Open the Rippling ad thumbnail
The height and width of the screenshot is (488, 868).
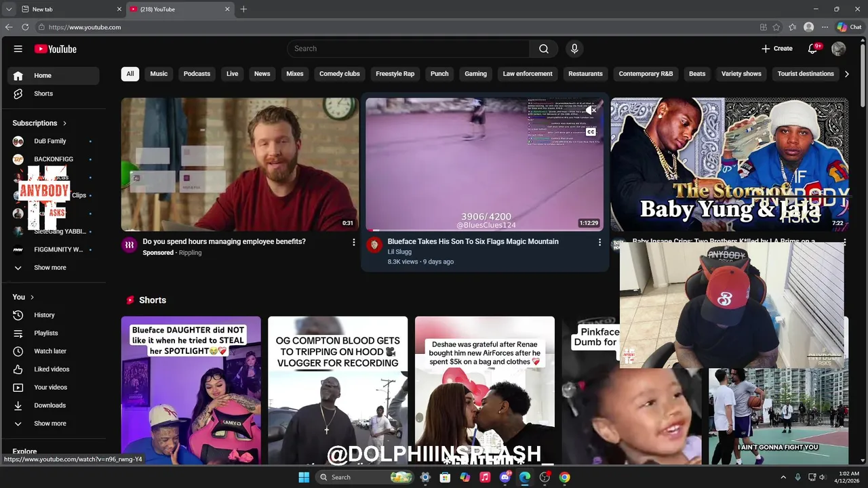pos(240,165)
